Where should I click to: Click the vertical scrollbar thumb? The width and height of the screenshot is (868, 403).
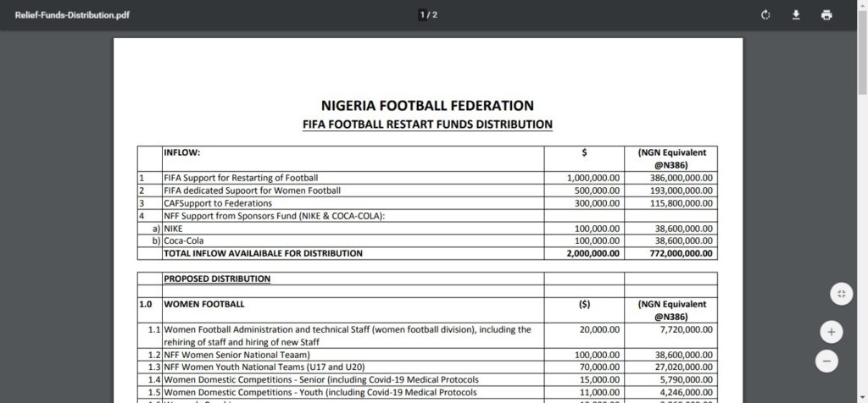coord(862,59)
